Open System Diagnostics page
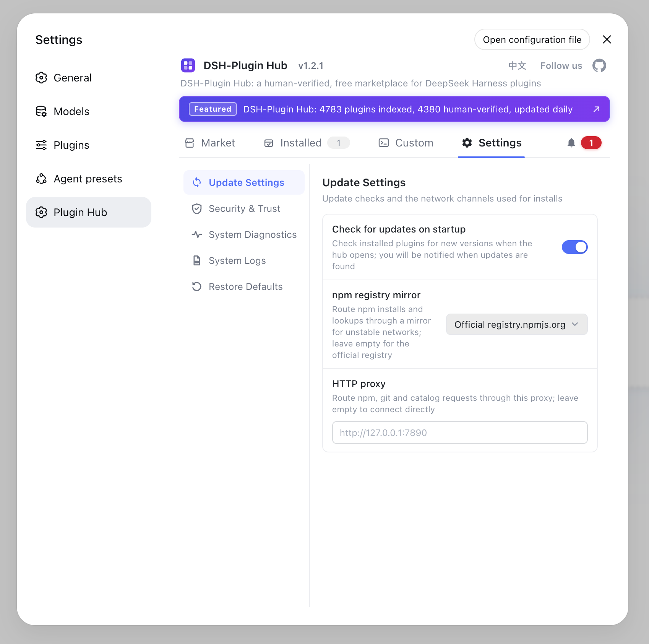Image resolution: width=649 pixels, height=644 pixels. pos(244,234)
